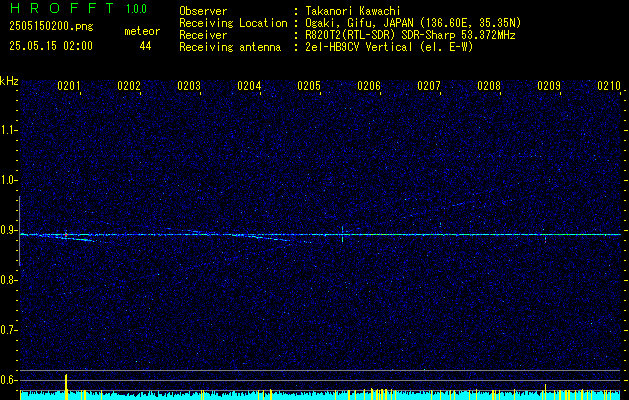Click the tall yellow spike near 0201
The width and height of the screenshot is (629, 400).
pos(66,386)
